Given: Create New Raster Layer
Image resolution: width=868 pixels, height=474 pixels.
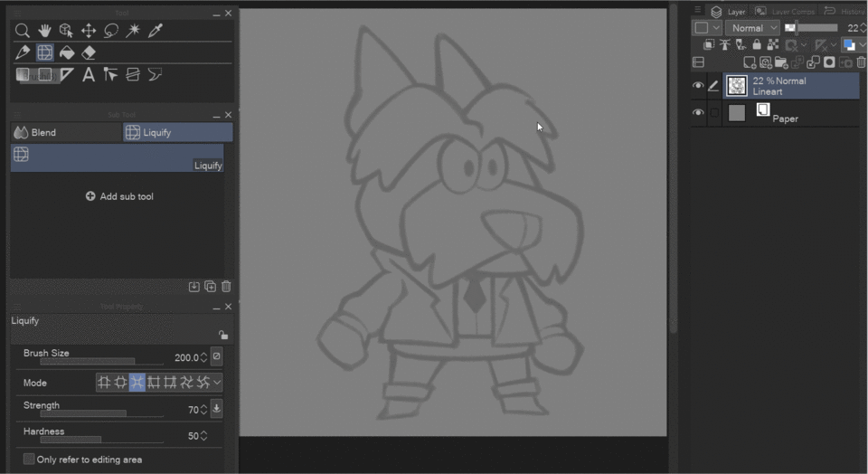Looking at the screenshot, I should tap(750, 62).
